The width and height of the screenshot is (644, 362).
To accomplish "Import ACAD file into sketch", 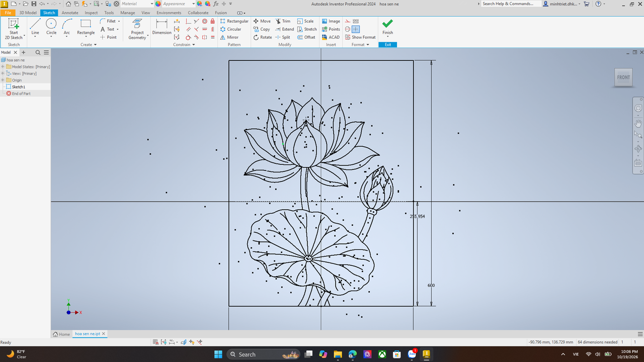I will [331, 37].
